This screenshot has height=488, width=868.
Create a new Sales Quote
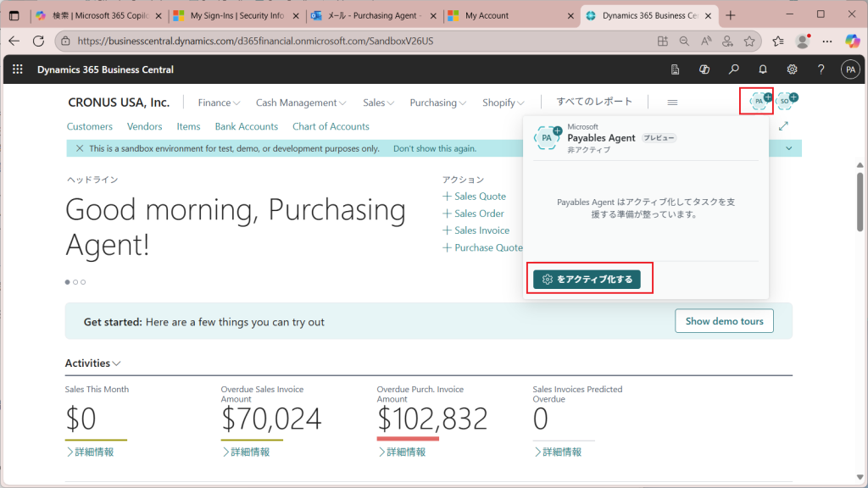click(x=475, y=197)
